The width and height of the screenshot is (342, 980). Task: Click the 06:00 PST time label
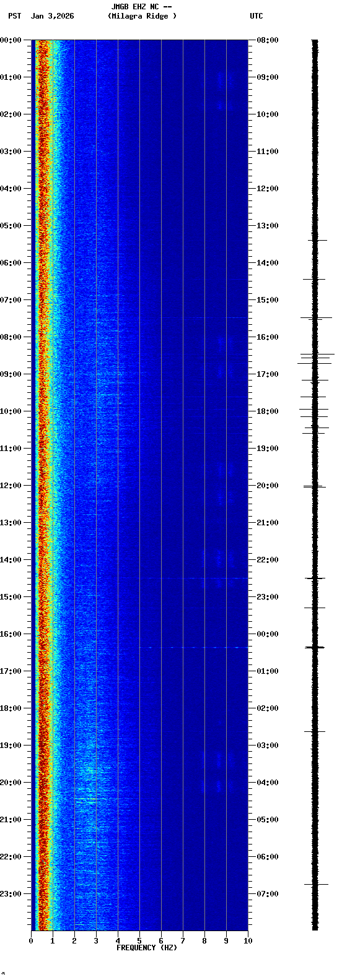coord(11,263)
